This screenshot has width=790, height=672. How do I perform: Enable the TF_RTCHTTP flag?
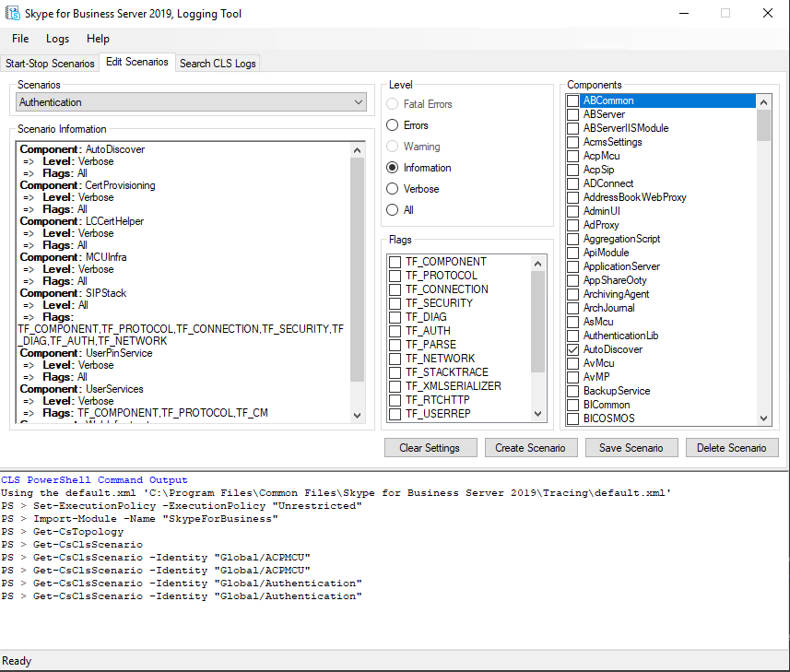click(x=395, y=400)
